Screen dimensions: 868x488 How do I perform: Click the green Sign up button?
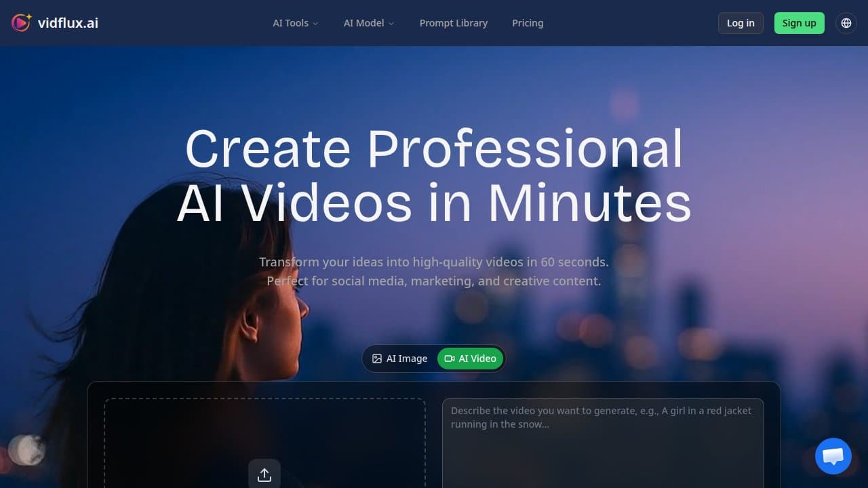tap(800, 23)
